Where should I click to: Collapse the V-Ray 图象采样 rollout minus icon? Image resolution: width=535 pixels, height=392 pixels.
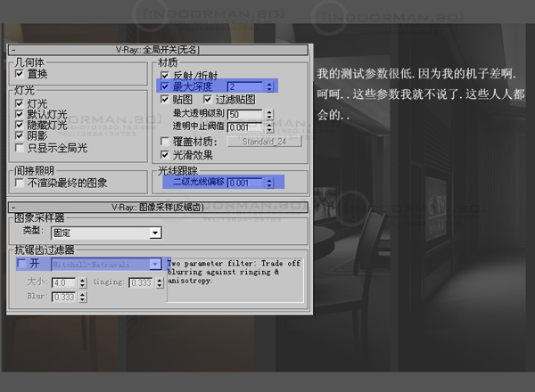pos(13,207)
